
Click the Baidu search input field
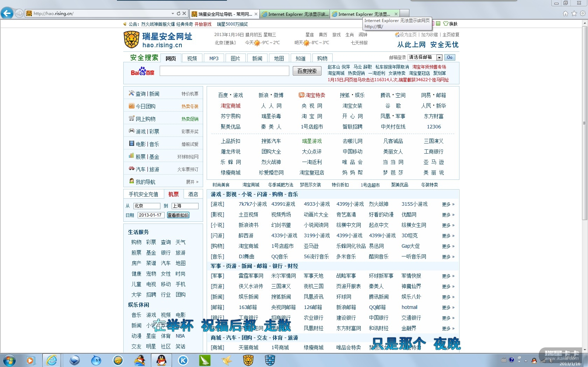[x=224, y=71]
